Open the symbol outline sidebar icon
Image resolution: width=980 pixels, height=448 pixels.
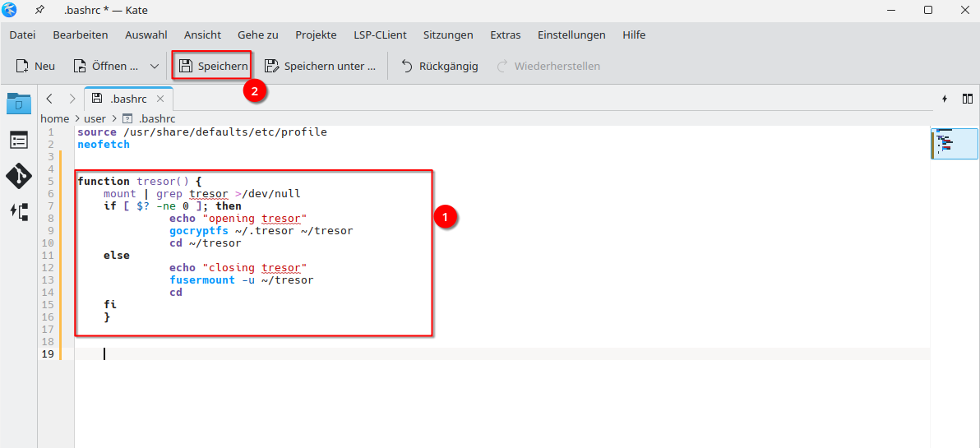[18, 211]
